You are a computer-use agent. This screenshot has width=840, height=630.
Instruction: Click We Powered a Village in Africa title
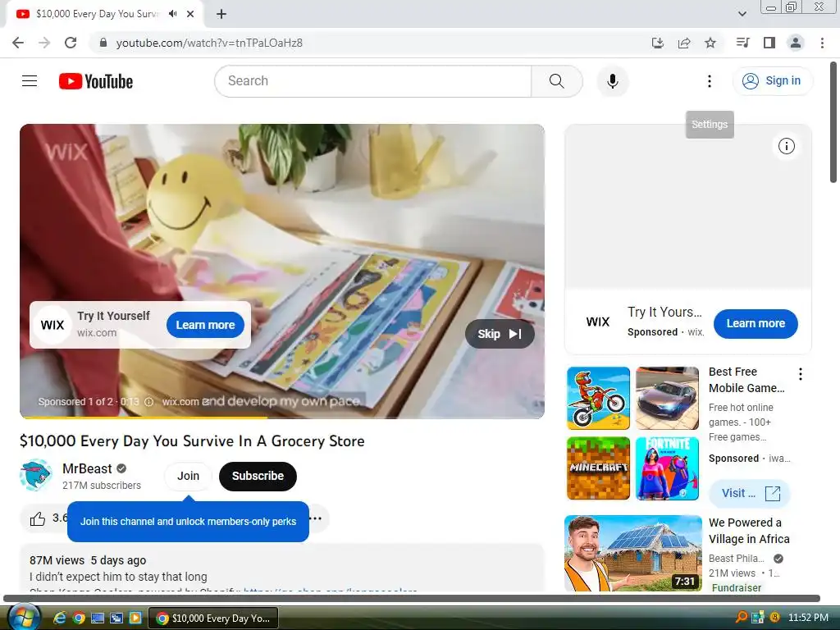click(x=749, y=531)
